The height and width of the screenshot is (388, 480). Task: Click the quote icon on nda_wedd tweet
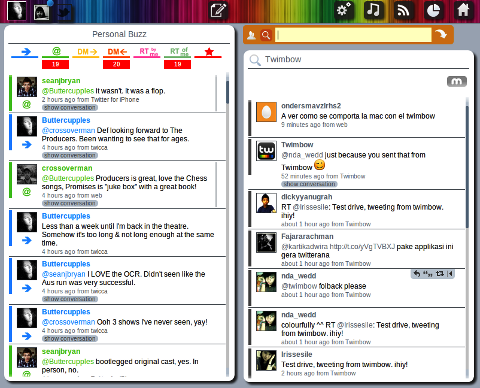(x=428, y=274)
